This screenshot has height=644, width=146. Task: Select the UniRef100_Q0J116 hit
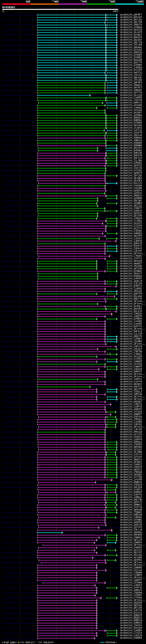click(x=131, y=95)
